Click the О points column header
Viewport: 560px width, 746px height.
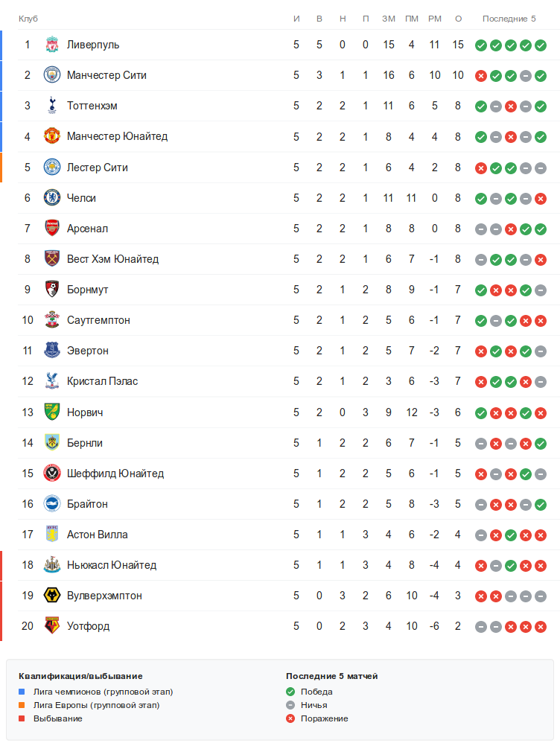[458, 19]
